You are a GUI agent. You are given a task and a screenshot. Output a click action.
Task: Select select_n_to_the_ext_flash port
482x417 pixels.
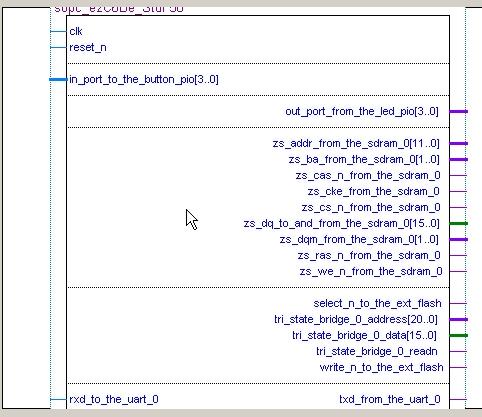point(377,303)
